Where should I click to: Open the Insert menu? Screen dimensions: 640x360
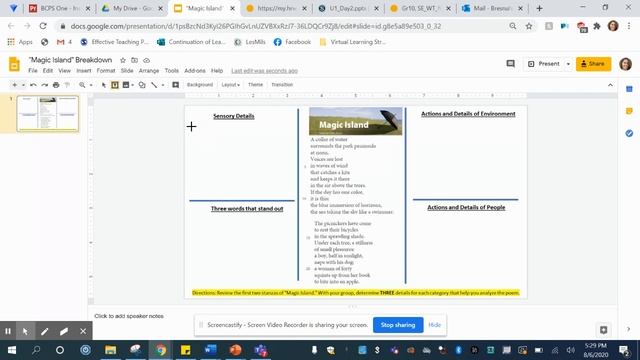[84, 71]
